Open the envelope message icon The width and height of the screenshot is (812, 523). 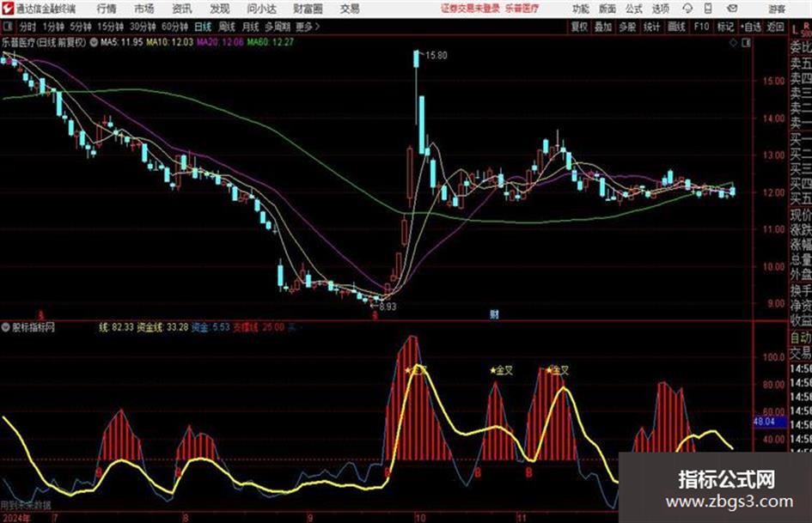tap(732, 9)
